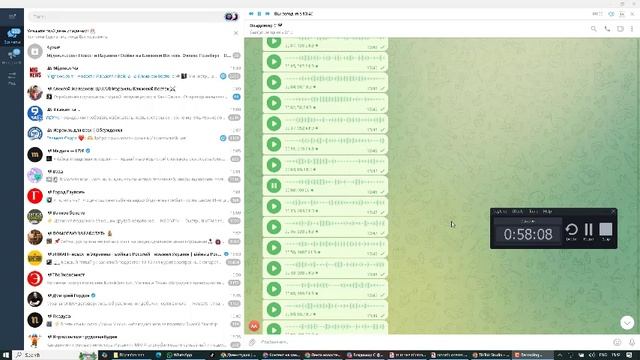640x360 pixels.
Task: Pause the screen recording in recorder widget
Action: (x=588, y=232)
